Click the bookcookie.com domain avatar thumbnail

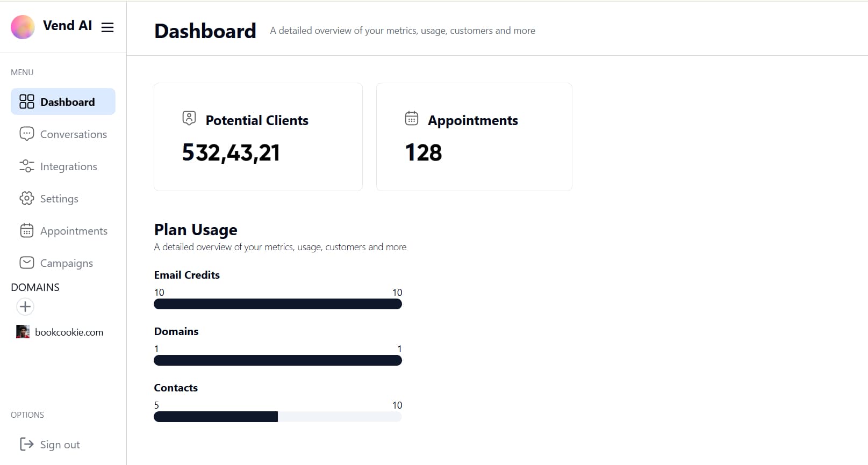coord(23,332)
